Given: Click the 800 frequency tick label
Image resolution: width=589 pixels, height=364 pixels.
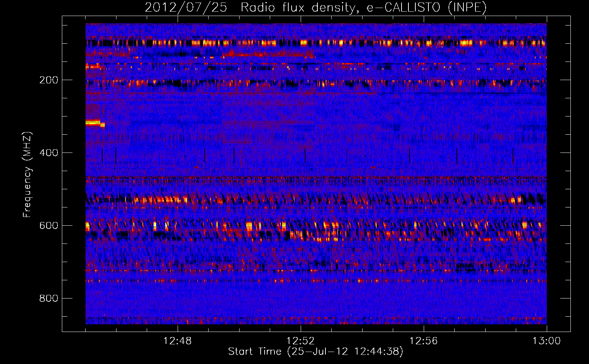Looking at the screenshot, I should 49,298.
